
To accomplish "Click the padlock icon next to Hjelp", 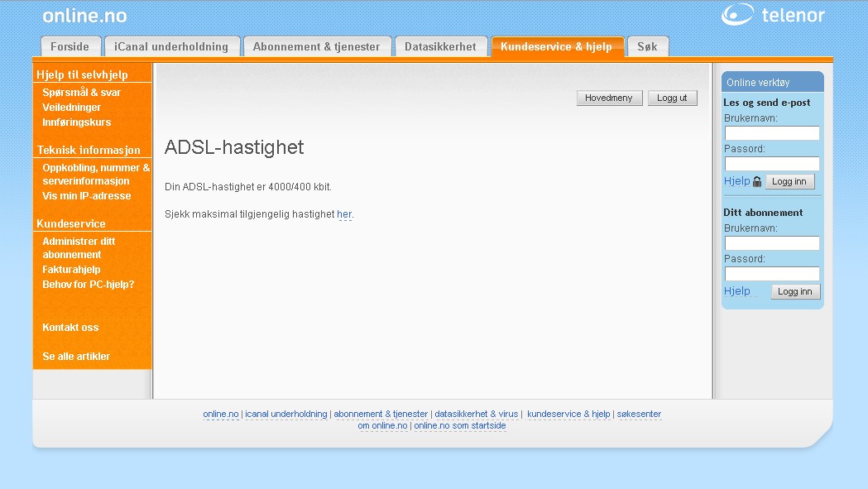I will pyautogui.click(x=757, y=181).
